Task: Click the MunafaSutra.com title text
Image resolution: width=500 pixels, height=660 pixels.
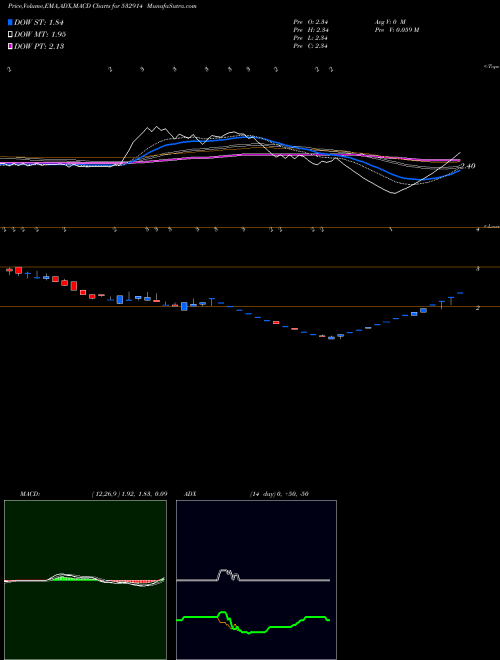Action: pyautogui.click(x=174, y=6)
